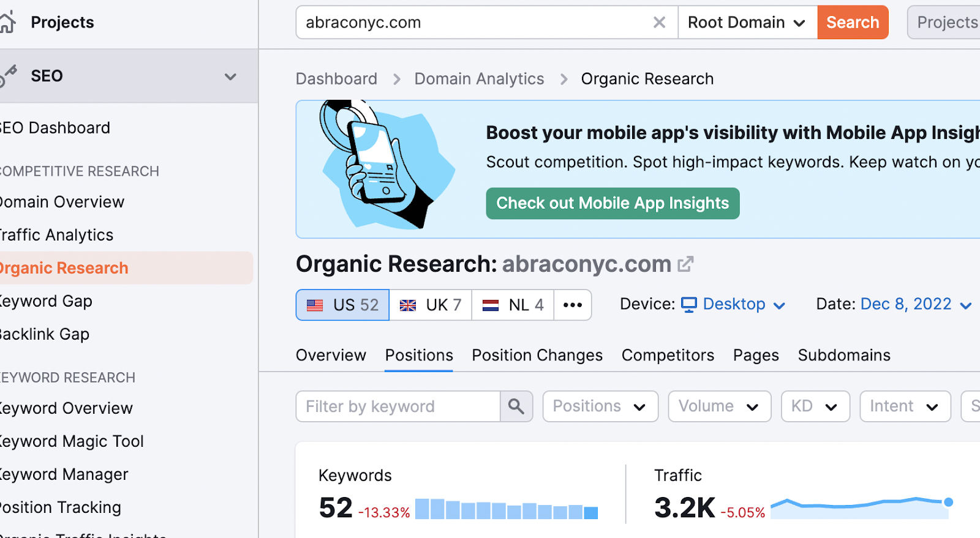Click the Keywords count 52

pyautogui.click(x=336, y=508)
